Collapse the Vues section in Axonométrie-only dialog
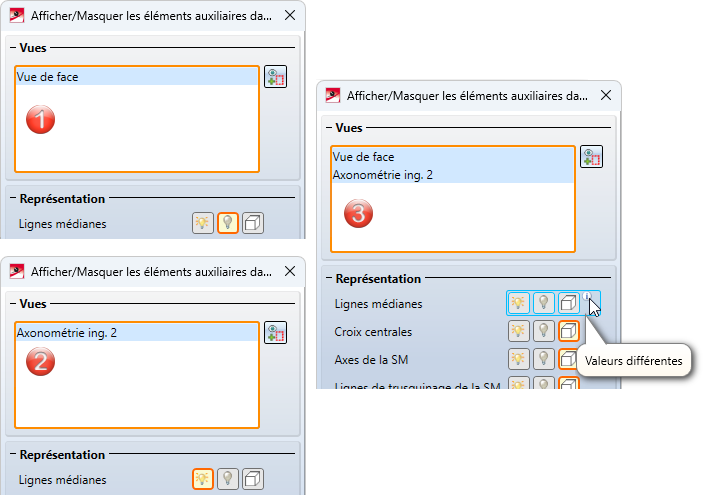This screenshot has width=703, height=495. [x=13, y=304]
